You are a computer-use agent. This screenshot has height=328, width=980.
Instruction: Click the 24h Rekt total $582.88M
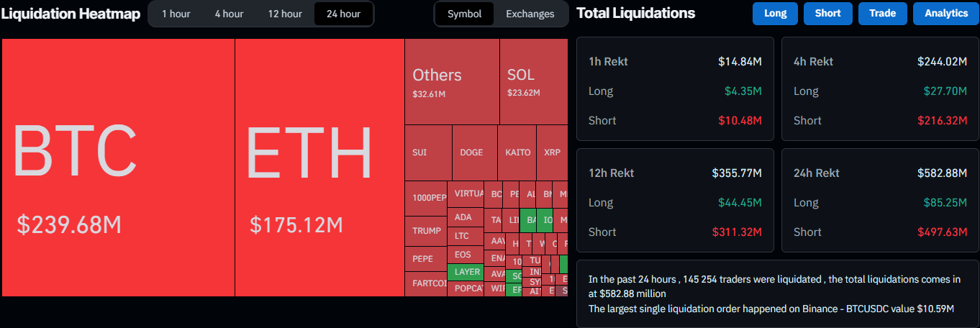[942, 173]
